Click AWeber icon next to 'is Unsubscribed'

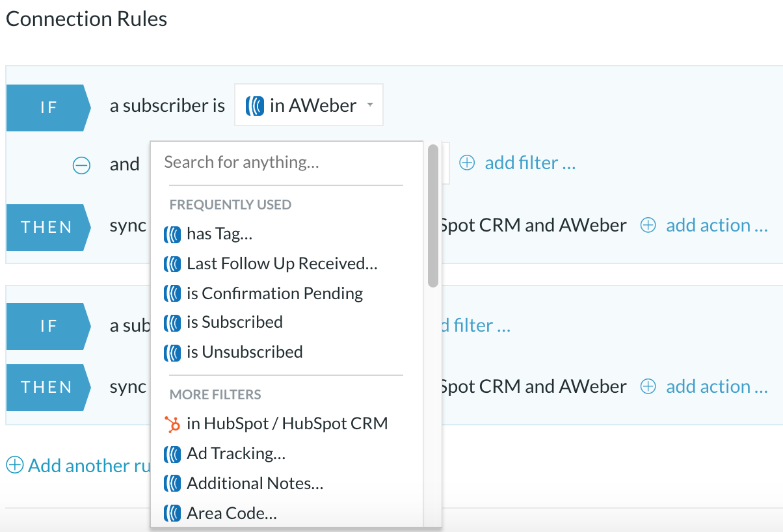(172, 352)
